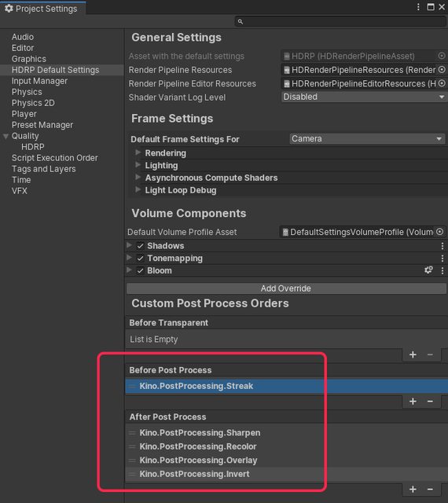Disable the Tonemapping override checkbox

tap(140, 259)
